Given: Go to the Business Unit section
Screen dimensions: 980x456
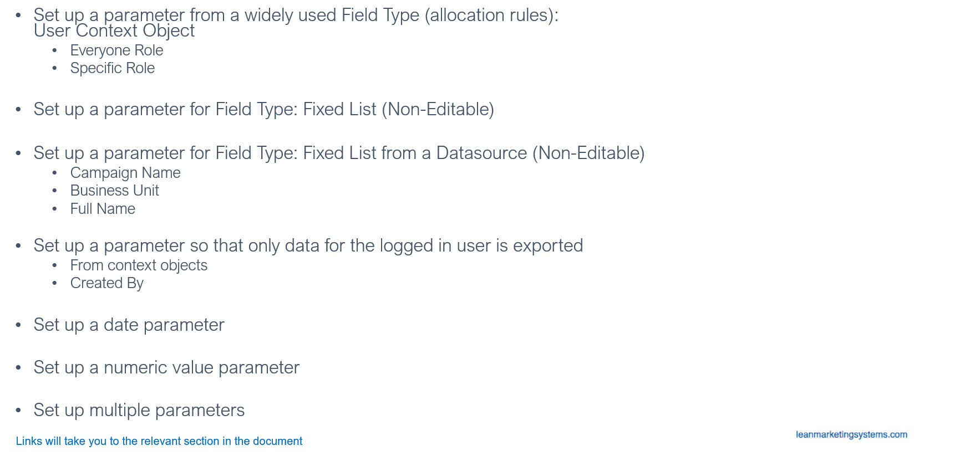Looking at the screenshot, I should pos(115,191).
